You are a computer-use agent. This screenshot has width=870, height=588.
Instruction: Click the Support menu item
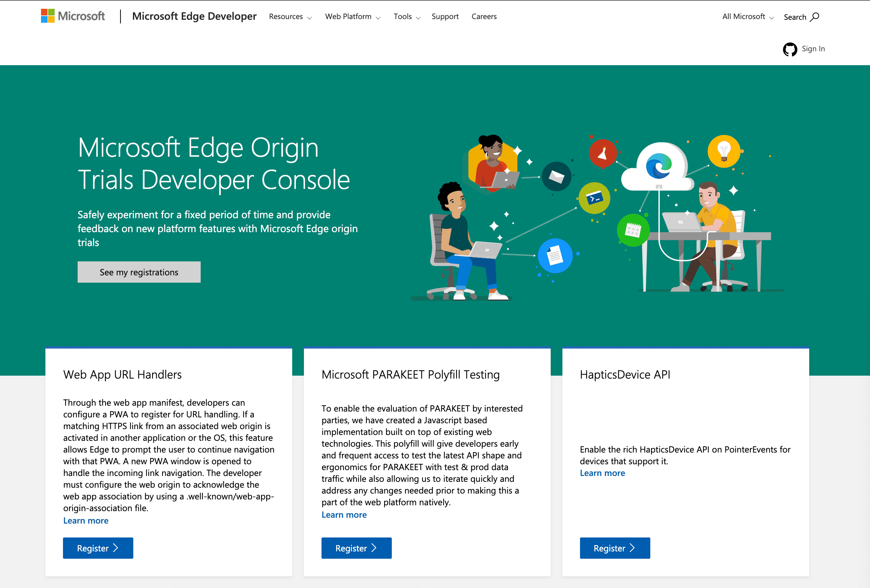coord(445,16)
